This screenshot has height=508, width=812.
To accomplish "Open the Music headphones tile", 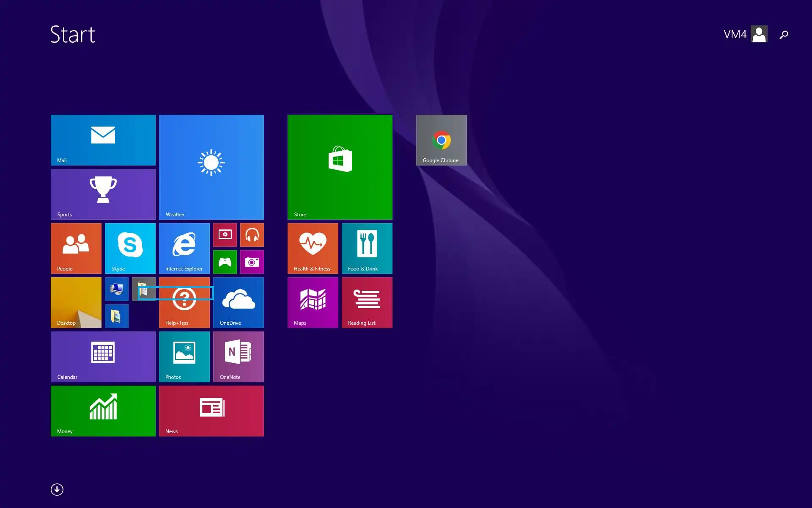I will pyautogui.click(x=252, y=235).
